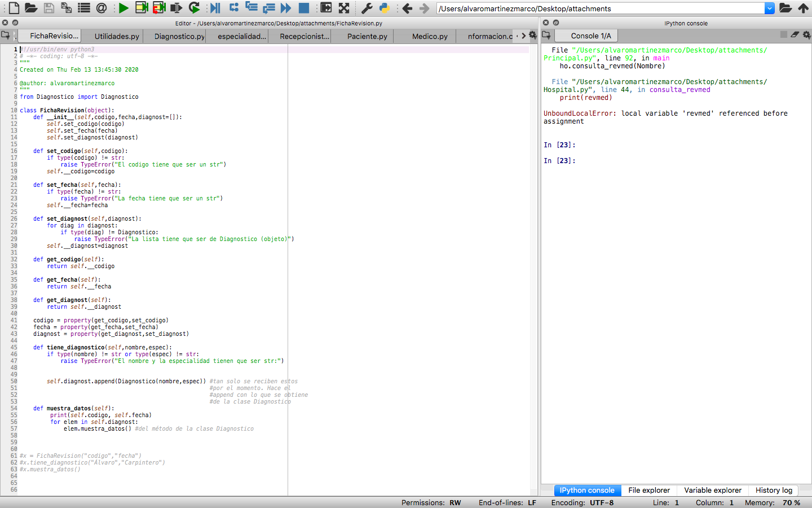
Task: Click the Step over current line icon
Action: (x=233, y=8)
